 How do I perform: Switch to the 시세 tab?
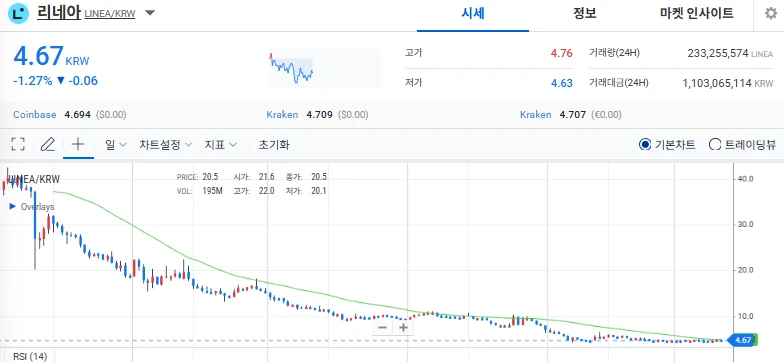[472, 14]
